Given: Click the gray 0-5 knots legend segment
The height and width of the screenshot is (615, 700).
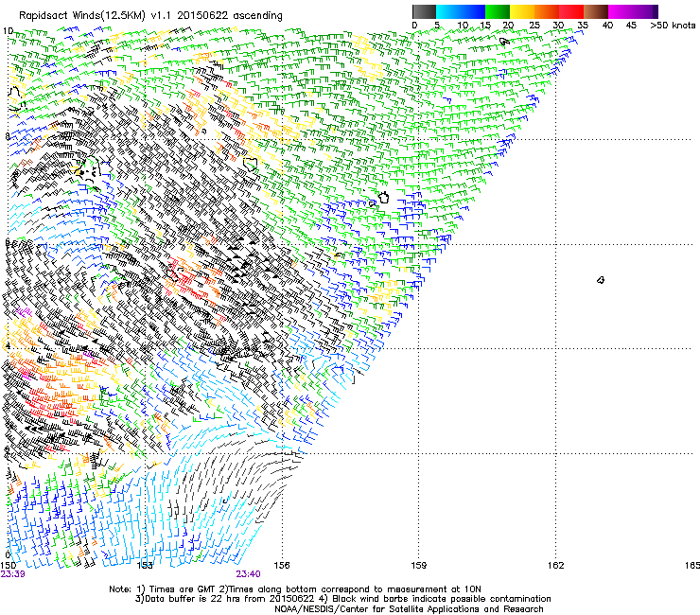Looking at the screenshot, I should click(x=424, y=11).
